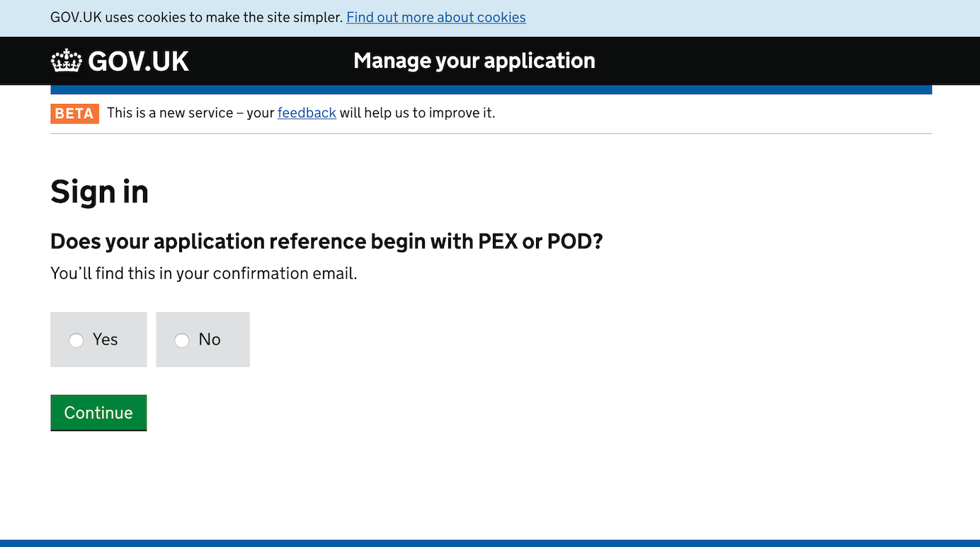
Task: Click the confirmation email hint text
Action: tap(203, 273)
